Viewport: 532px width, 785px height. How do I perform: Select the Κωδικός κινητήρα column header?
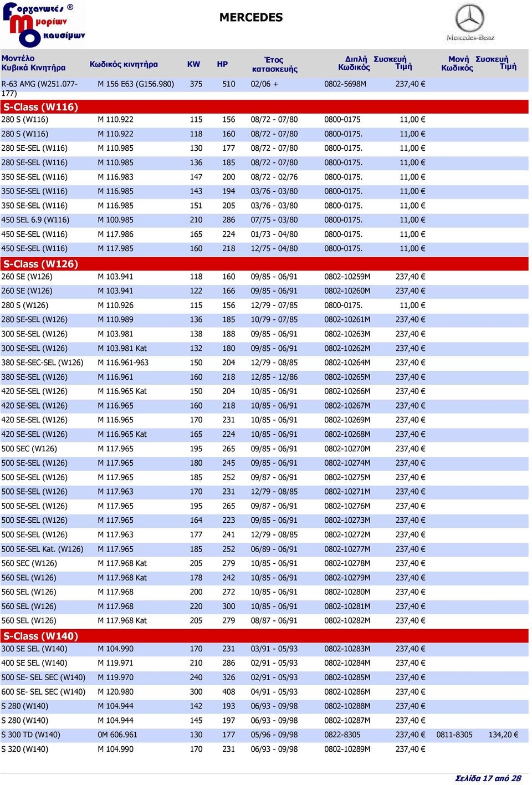tap(124, 64)
